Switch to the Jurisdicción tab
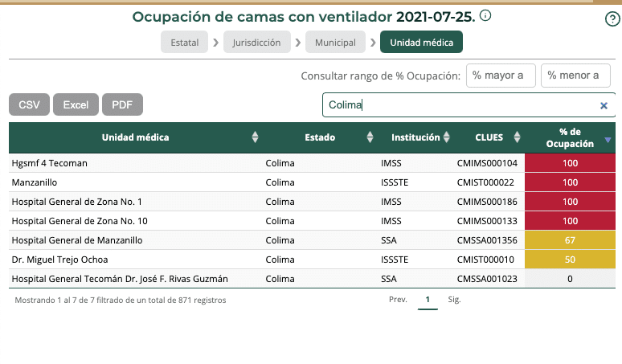The image size is (622, 364). click(x=257, y=43)
